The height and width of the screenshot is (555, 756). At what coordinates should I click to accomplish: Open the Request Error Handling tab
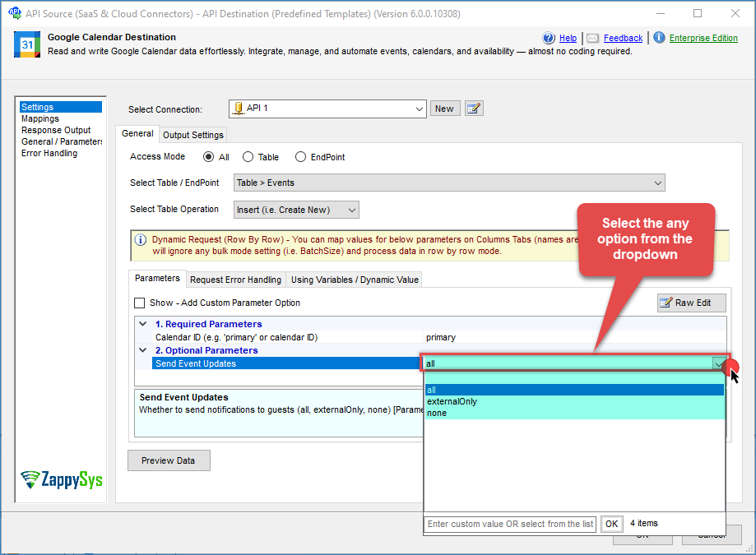(236, 280)
